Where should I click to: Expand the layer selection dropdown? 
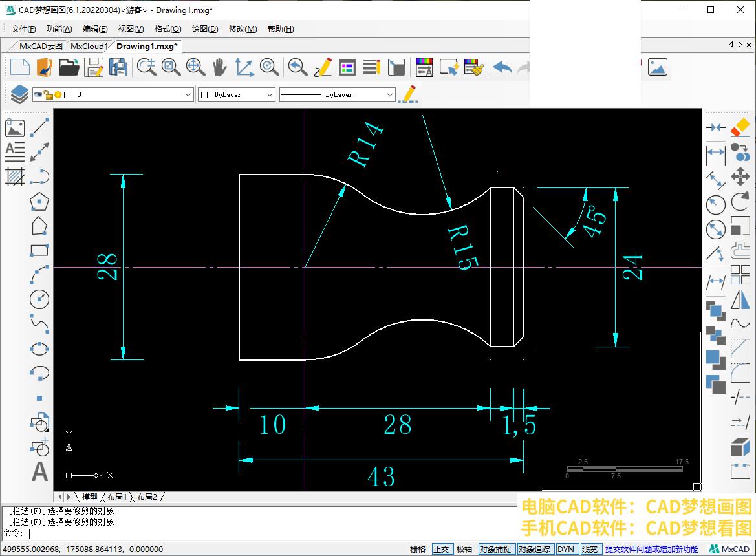[188, 94]
